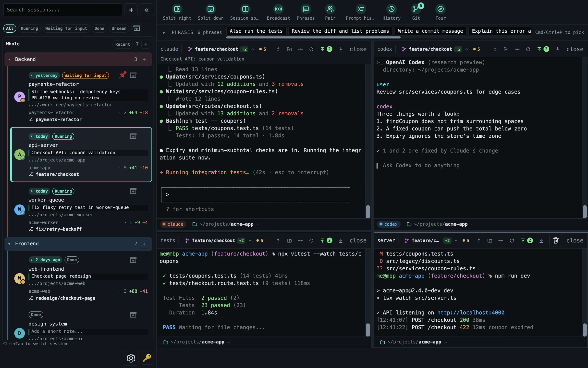Screen dimensions: 588x368
Task: Open Recent sort dropdown in Whole header
Action: pos(122,44)
